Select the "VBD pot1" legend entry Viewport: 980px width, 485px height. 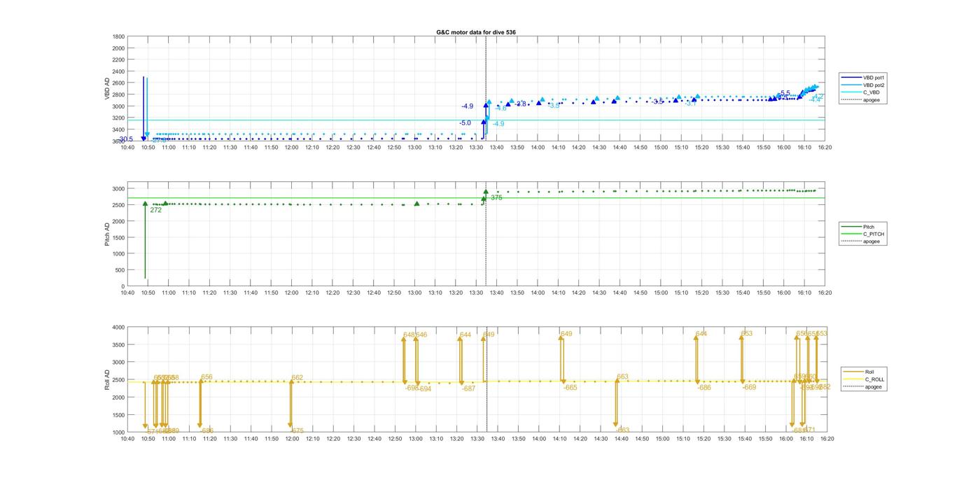point(864,77)
